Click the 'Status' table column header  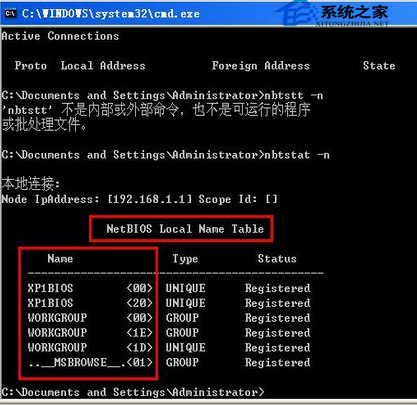pyautogui.click(x=277, y=259)
